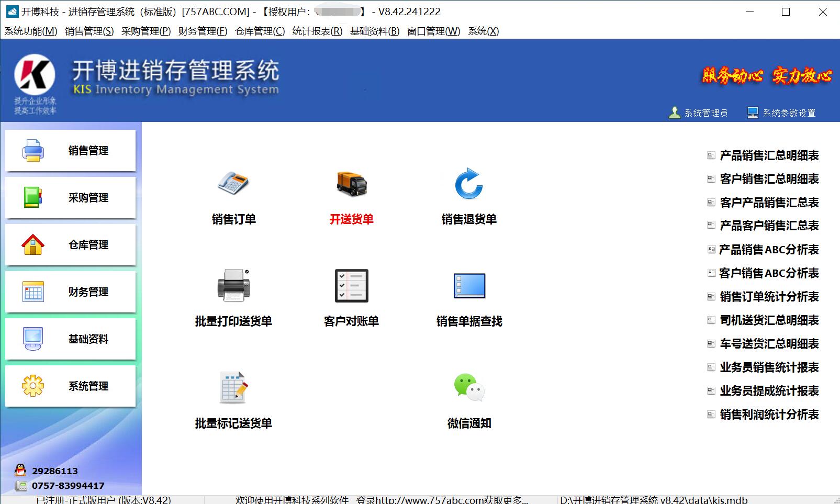
Task: Open the 系统(X) menu
Action: [x=484, y=31]
